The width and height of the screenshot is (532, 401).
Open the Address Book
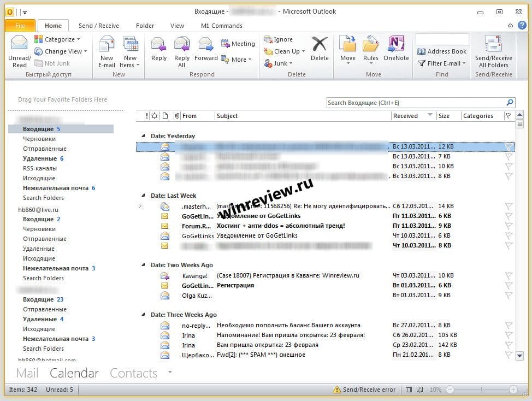coord(442,51)
